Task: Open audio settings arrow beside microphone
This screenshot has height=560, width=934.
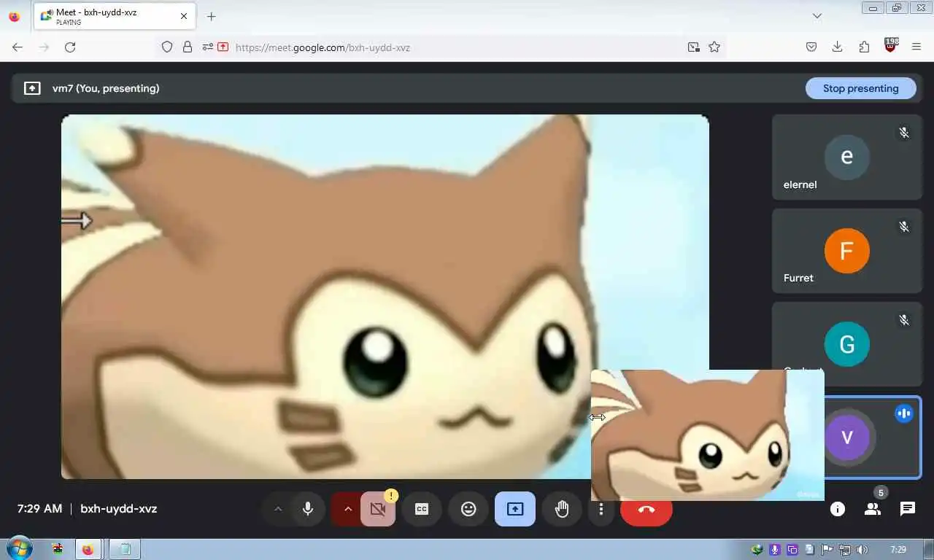Action: [x=278, y=509]
